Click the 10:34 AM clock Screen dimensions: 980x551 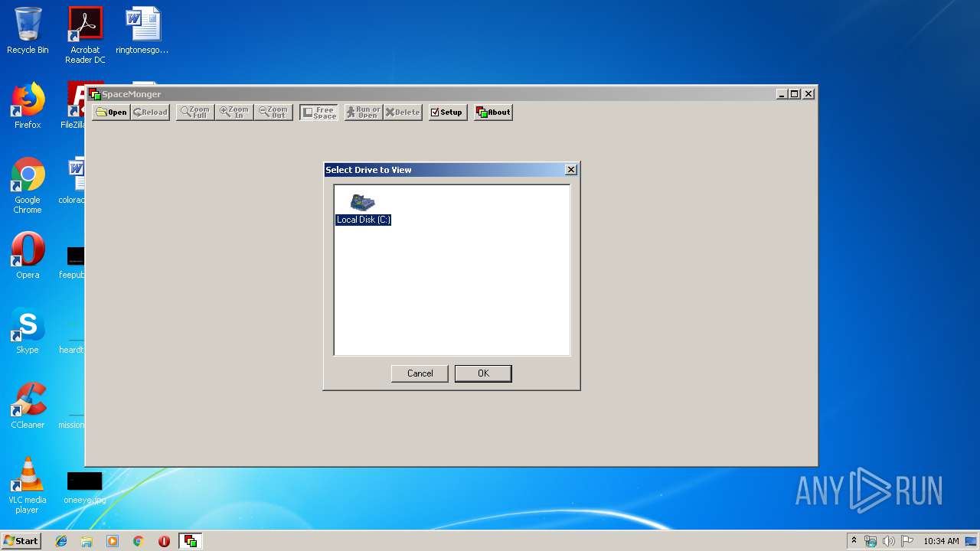pyautogui.click(x=941, y=541)
